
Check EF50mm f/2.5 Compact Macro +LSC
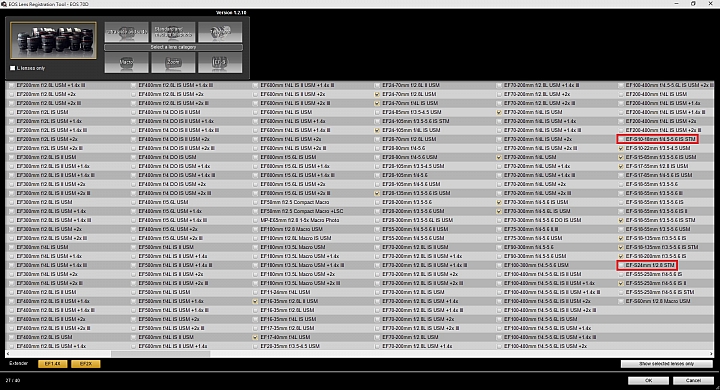(x=255, y=211)
